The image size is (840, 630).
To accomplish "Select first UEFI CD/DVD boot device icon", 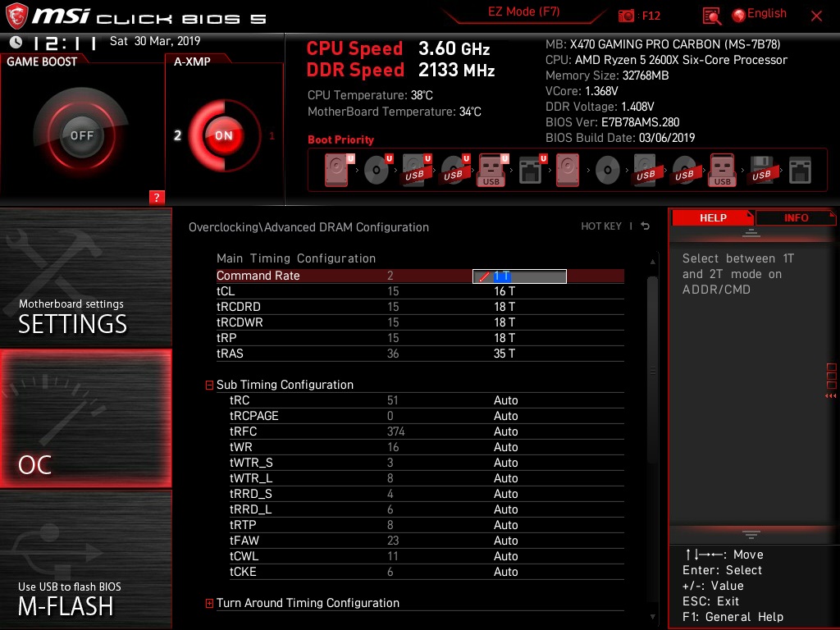I will pos(377,170).
